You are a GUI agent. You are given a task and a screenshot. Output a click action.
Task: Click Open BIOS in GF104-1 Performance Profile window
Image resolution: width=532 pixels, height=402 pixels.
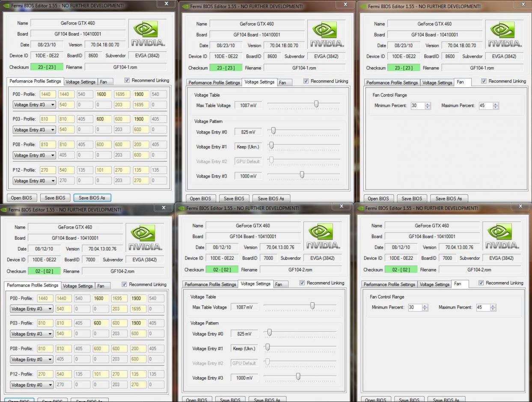tap(22, 198)
